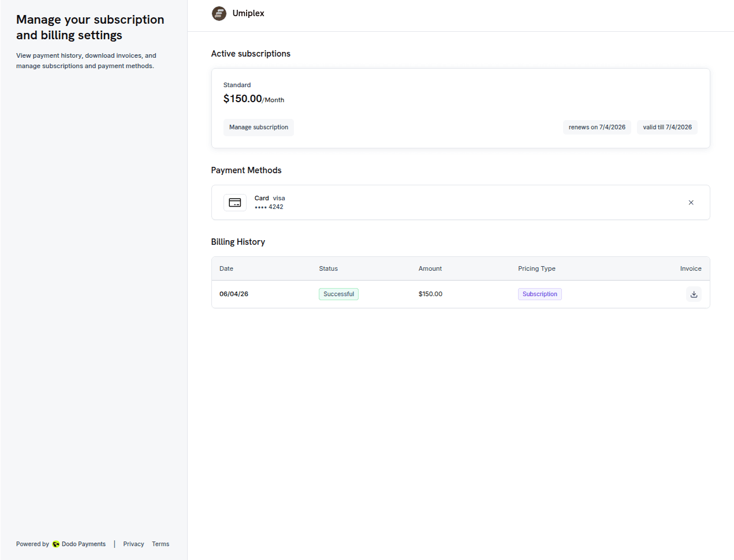Click the Payment Methods heading
The height and width of the screenshot is (560, 734).
click(x=246, y=170)
